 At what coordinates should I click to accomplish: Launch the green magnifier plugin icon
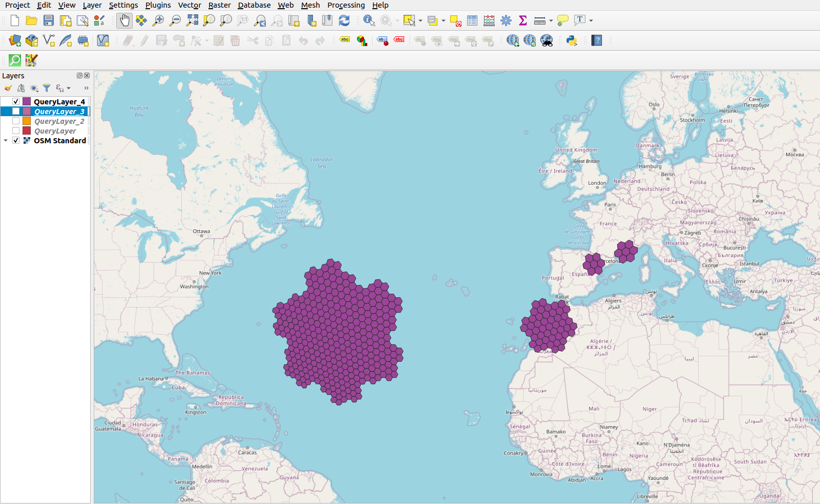[15, 60]
